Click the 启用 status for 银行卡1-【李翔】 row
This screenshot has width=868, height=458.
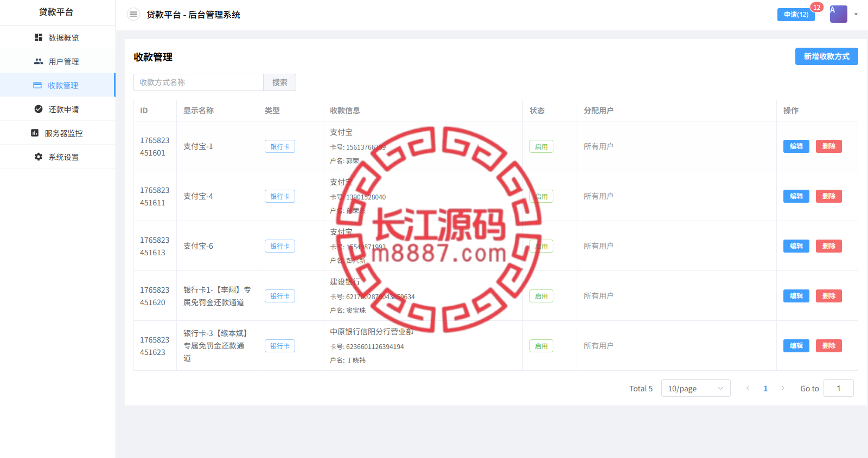pos(541,296)
